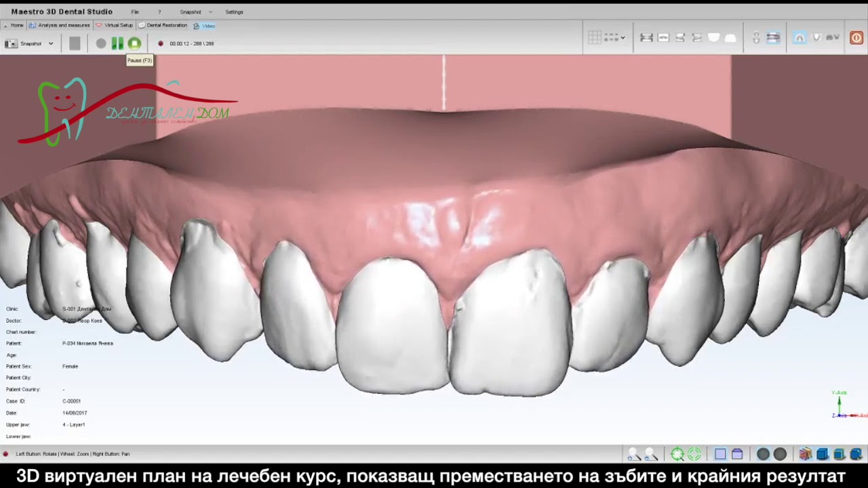The width and height of the screenshot is (868, 488).
Task: Toggle the upper arch visibility icon
Action: 800,38
